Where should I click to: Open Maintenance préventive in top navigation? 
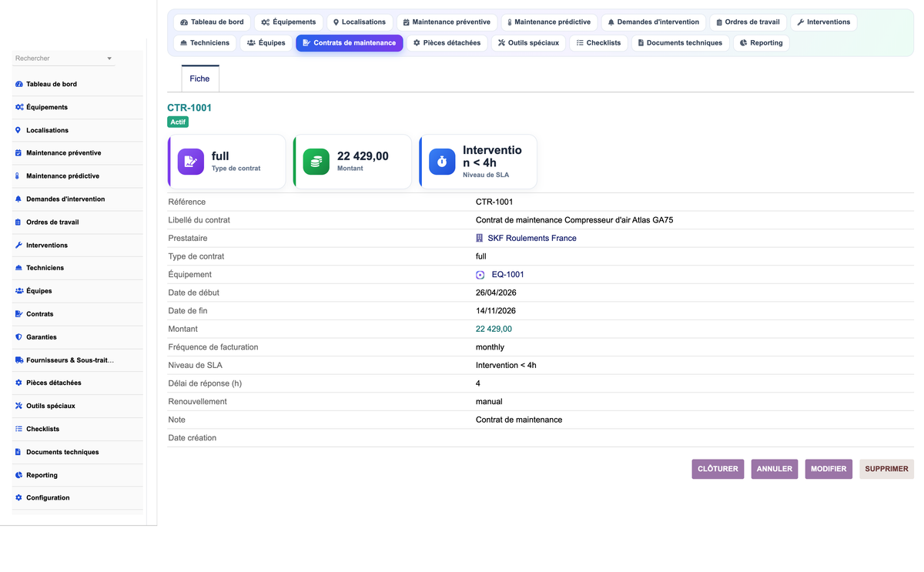447,22
